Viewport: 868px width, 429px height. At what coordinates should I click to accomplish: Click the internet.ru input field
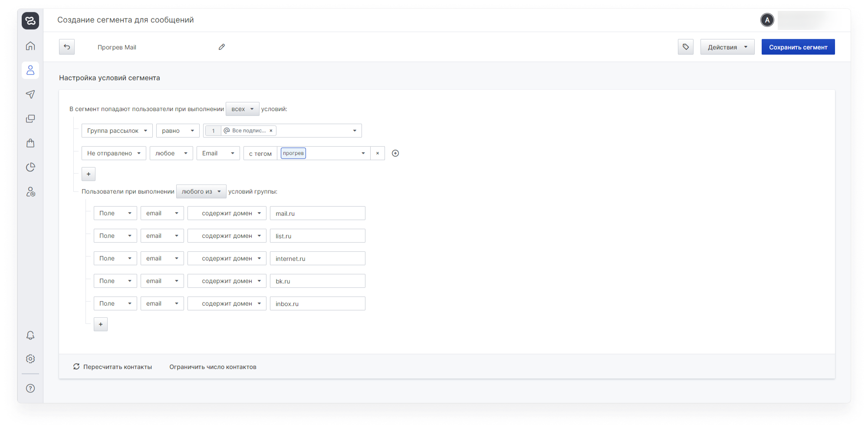[318, 258]
